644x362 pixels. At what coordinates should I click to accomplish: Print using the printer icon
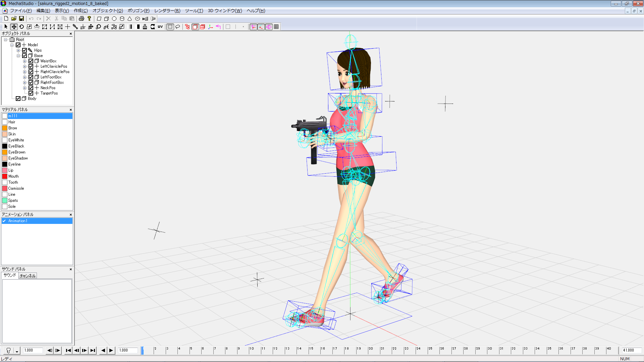tap(81, 19)
